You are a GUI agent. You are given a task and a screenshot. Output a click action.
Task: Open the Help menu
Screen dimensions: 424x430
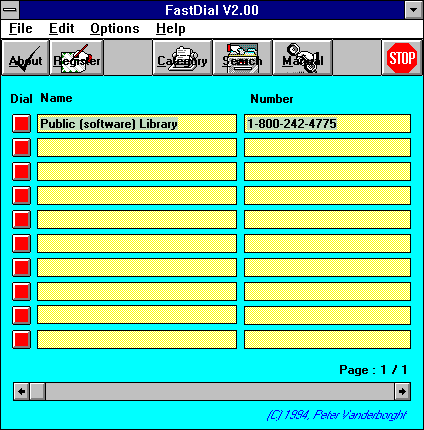coord(171,29)
